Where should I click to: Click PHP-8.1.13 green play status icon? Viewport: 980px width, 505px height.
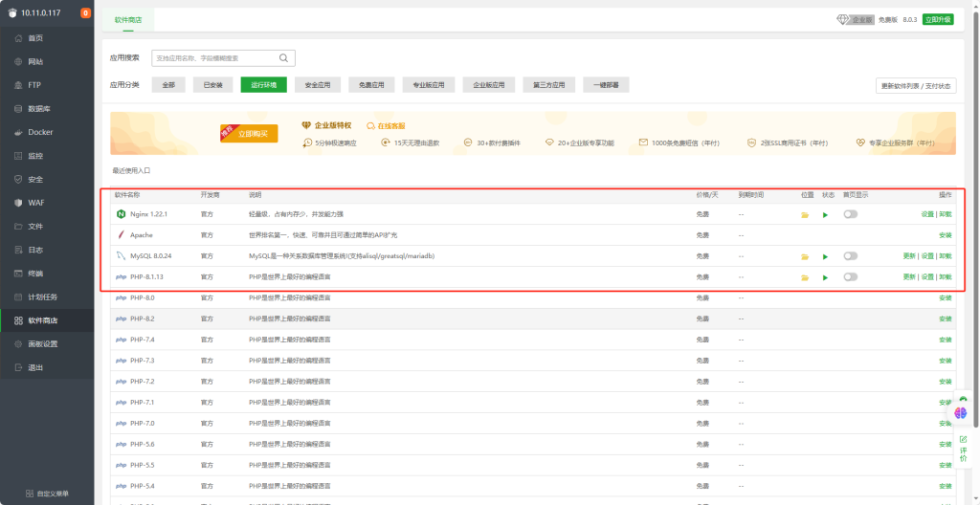[x=825, y=277]
